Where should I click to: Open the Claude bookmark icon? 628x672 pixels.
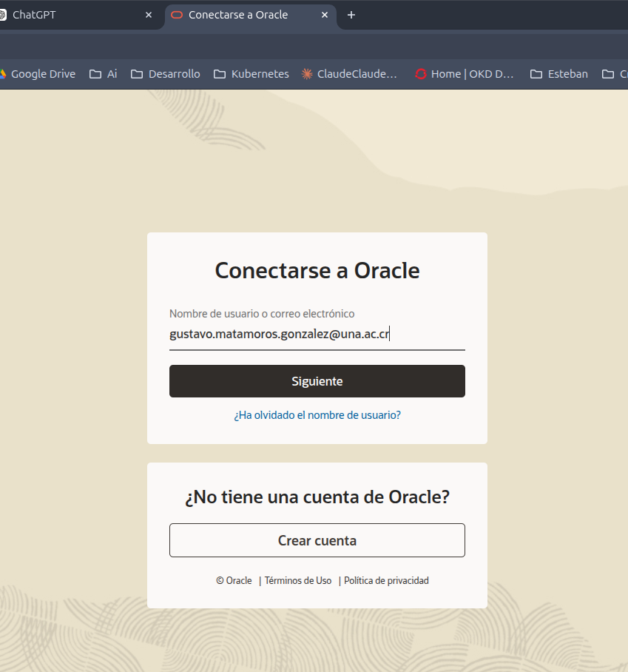coord(307,74)
